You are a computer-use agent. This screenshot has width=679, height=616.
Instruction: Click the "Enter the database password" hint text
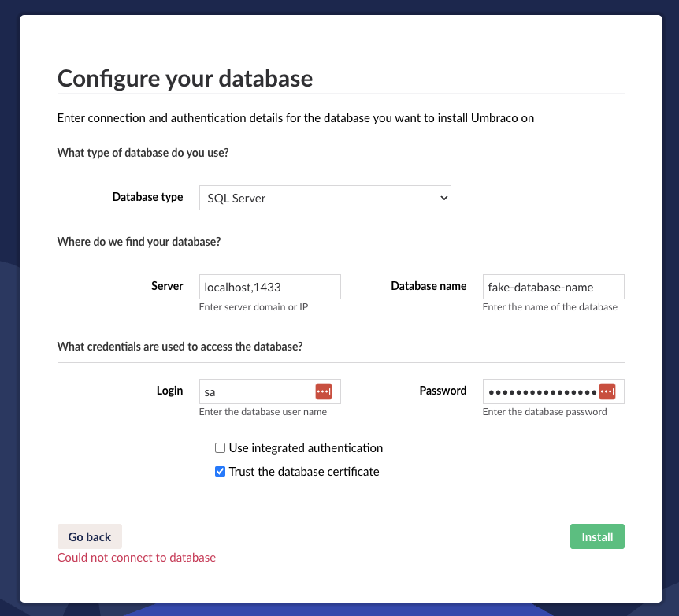544,412
